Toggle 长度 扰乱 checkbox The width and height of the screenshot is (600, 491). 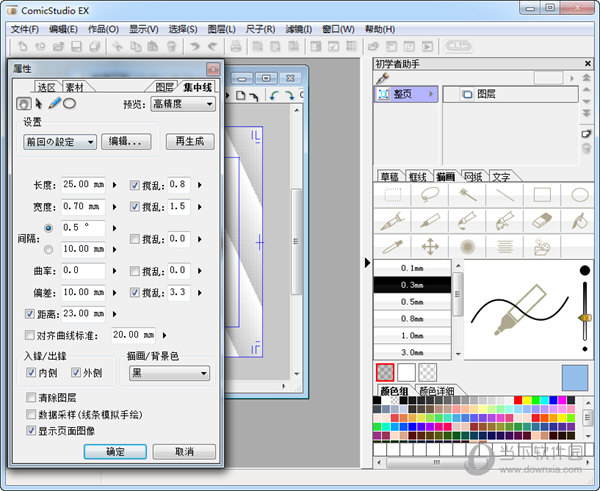point(134,185)
